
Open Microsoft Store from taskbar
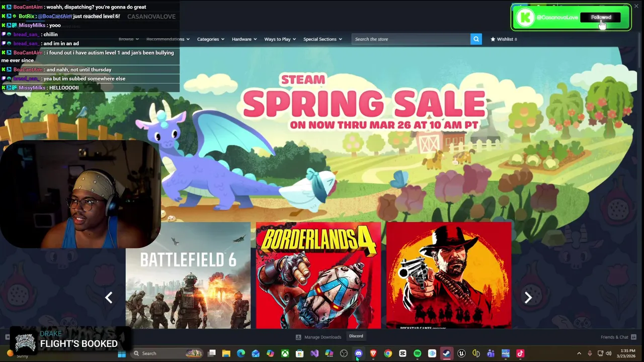click(x=299, y=353)
